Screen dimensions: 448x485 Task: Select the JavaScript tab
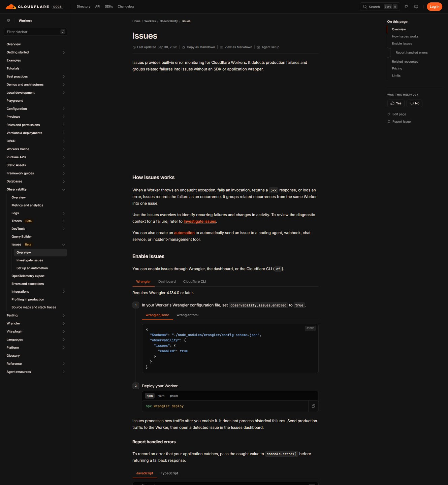(x=145, y=473)
